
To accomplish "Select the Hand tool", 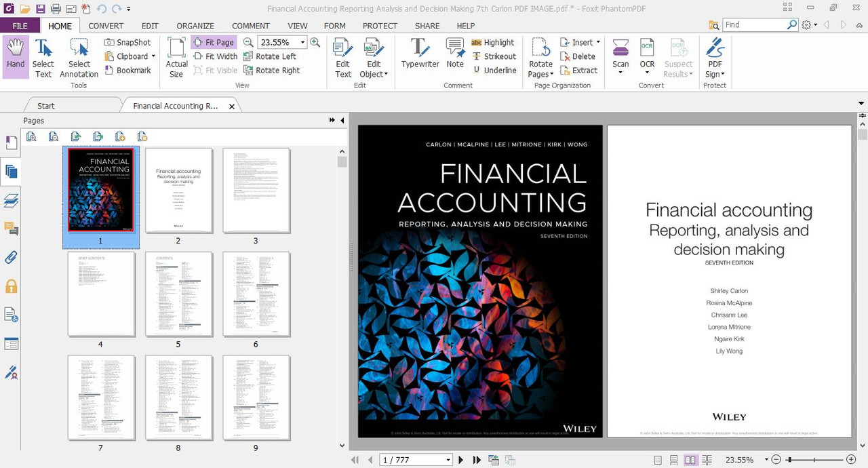I will pyautogui.click(x=16, y=57).
